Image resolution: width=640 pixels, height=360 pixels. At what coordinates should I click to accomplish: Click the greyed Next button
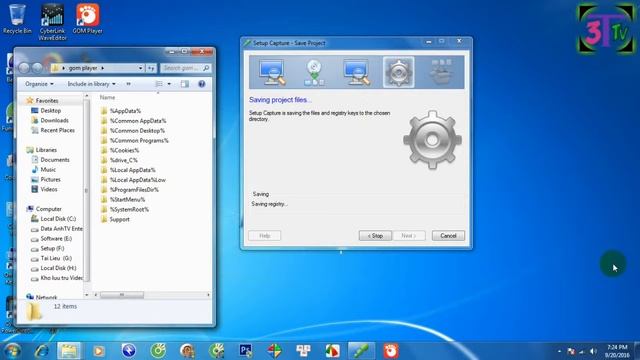pyautogui.click(x=409, y=236)
